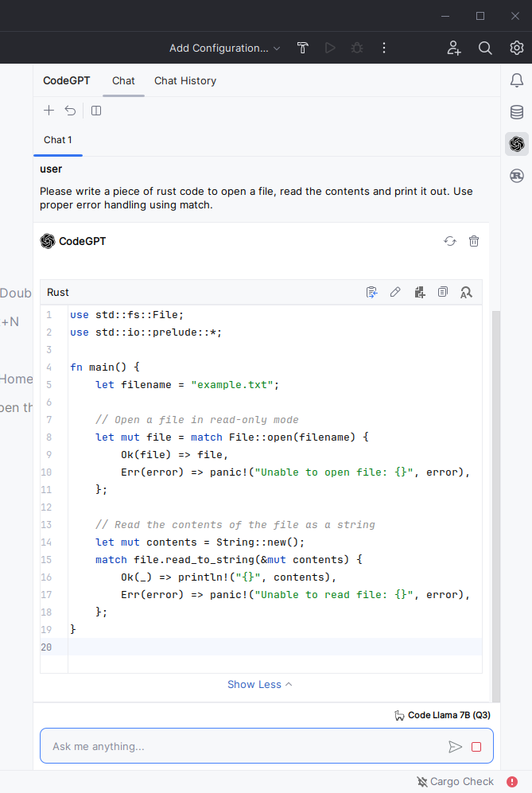Click the Code Llama 7B (Q3) model label
The image size is (532, 793).
pos(442,715)
